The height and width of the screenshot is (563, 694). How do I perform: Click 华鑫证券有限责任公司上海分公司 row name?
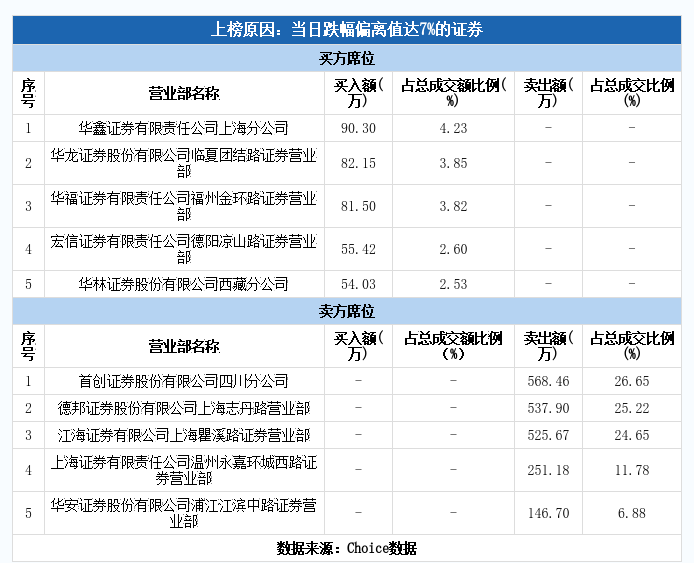pos(184,128)
